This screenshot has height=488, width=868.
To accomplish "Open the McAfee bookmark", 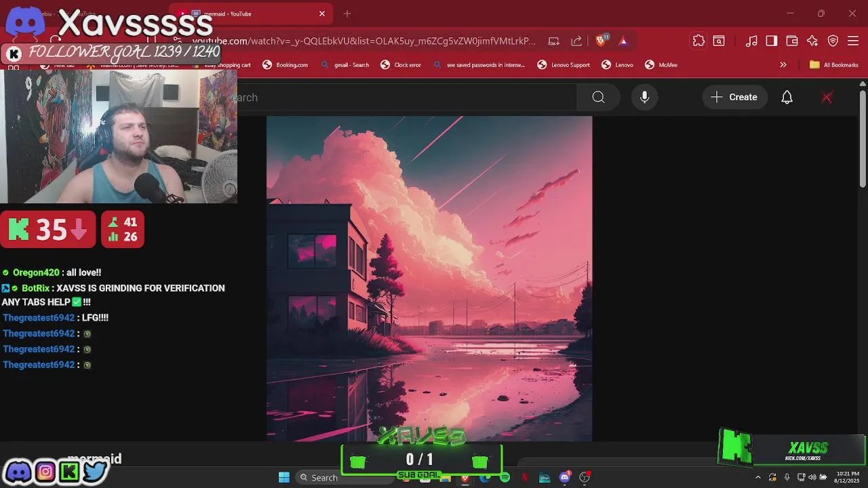I will (x=661, y=65).
